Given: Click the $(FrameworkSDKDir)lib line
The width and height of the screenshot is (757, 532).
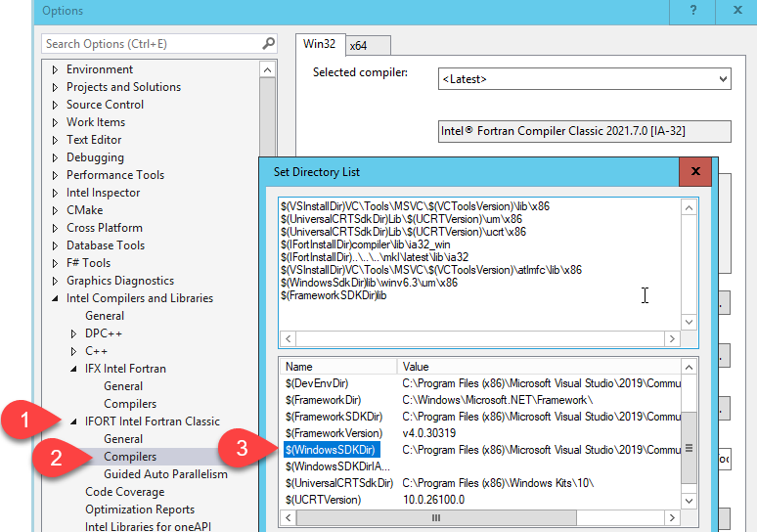Looking at the screenshot, I should tap(334, 295).
